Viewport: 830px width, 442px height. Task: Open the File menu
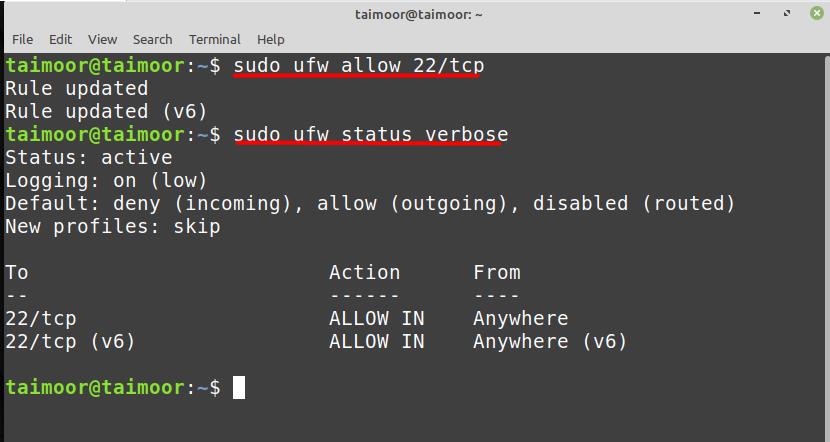(x=22, y=39)
